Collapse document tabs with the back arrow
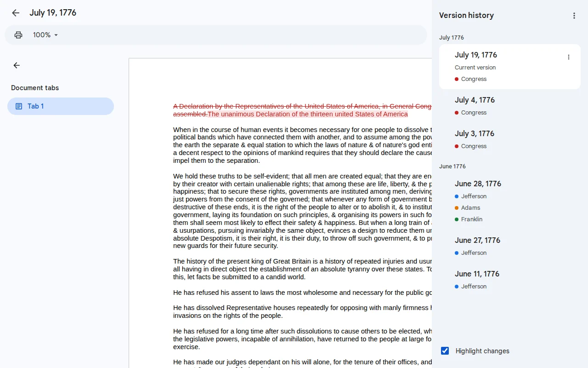The width and height of the screenshot is (588, 368). 17,65
